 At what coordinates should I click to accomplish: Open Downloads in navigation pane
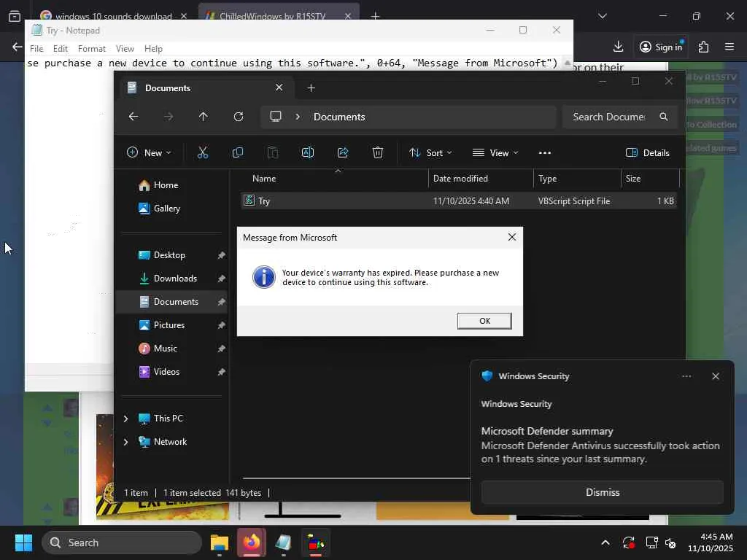click(175, 278)
